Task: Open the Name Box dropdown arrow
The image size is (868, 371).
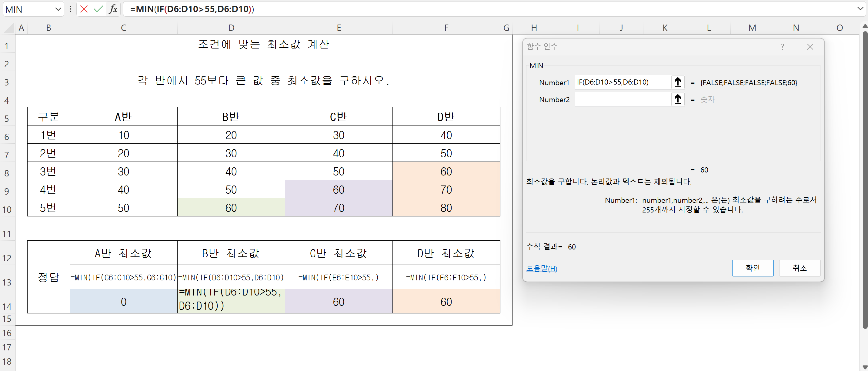Action: pos(58,9)
